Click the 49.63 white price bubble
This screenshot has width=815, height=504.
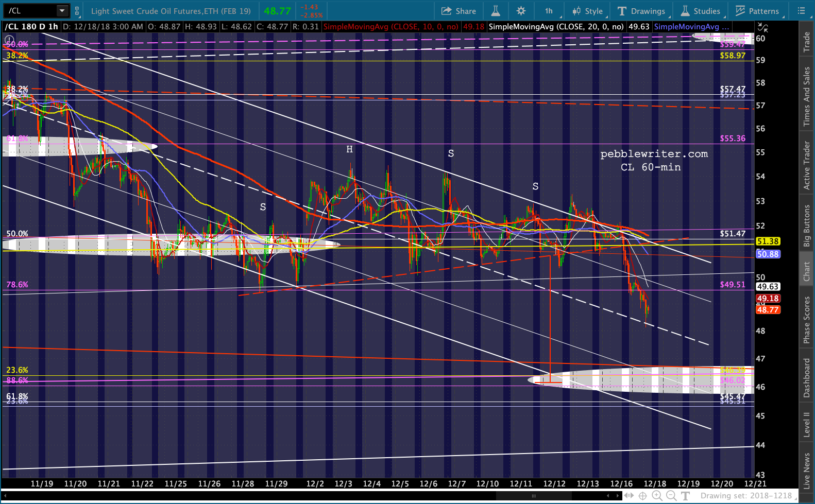point(768,287)
